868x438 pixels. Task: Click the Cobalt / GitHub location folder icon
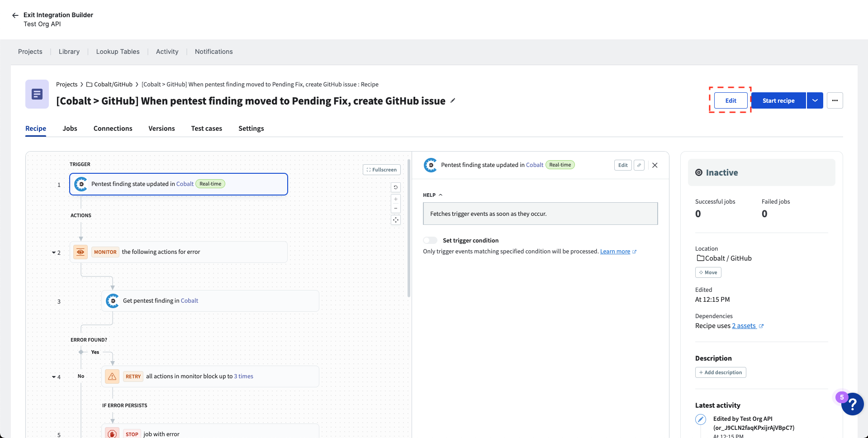[x=700, y=258]
